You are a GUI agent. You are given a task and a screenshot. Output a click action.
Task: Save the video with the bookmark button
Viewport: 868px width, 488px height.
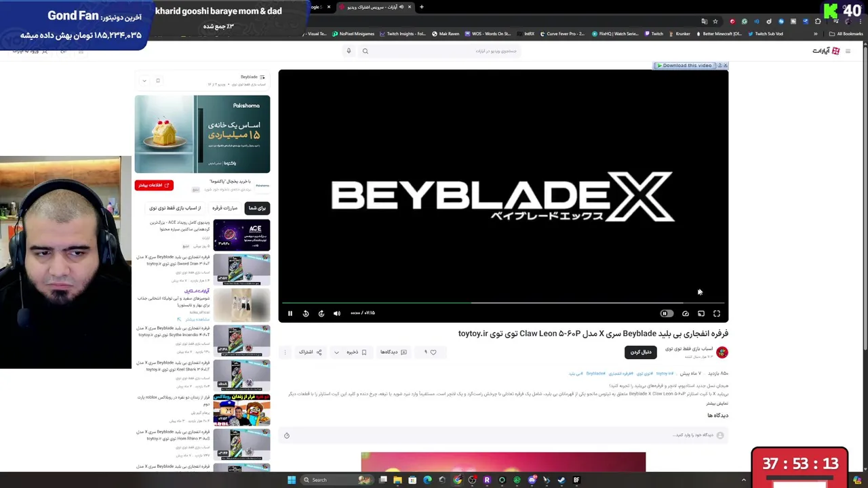tap(357, 352)
